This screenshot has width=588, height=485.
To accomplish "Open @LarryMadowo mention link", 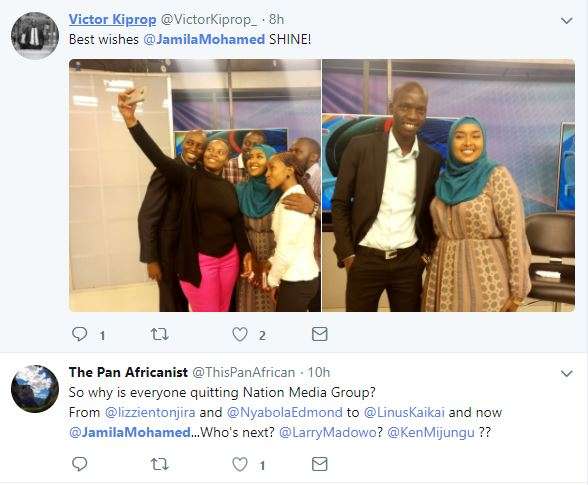I will point(328,432).
